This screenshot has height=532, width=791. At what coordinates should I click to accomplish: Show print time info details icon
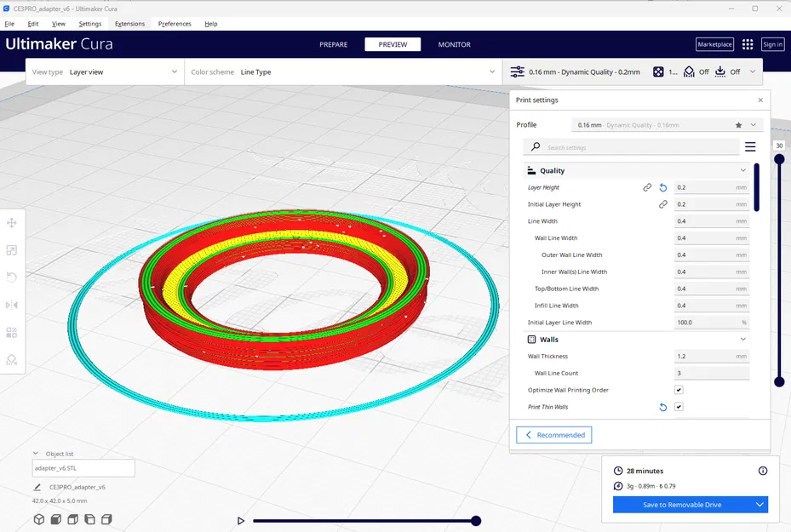(x=763, y=471)
